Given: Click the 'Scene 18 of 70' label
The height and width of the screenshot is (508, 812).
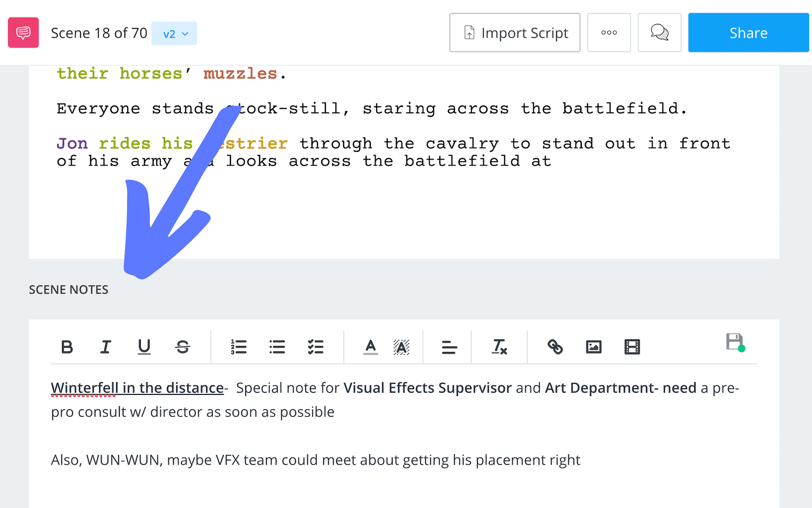Looking at the screenshot, I should (99, 33).
